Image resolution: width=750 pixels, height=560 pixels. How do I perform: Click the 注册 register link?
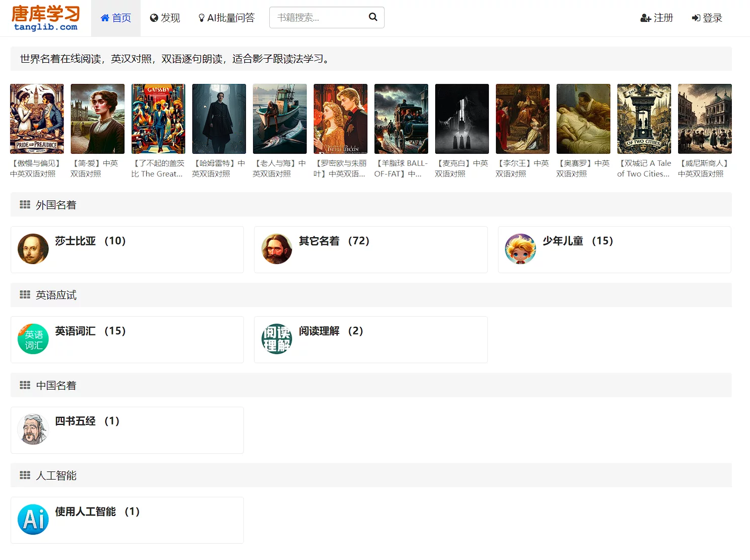656,18
